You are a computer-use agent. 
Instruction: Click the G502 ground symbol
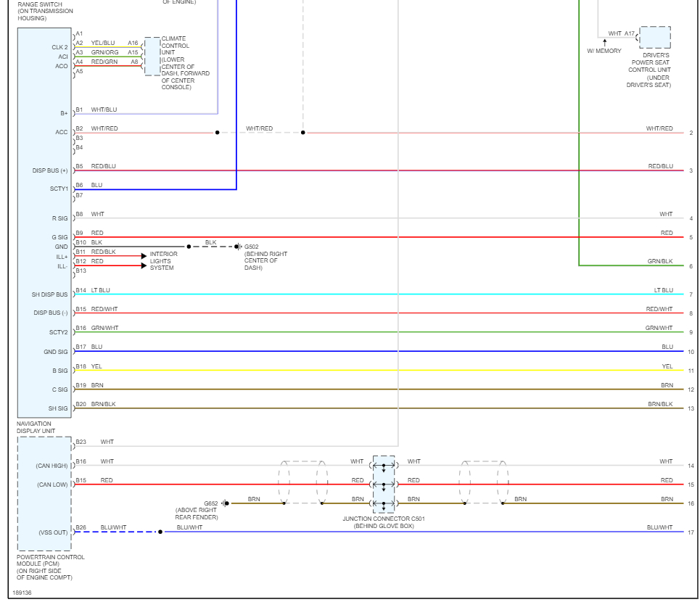(239, 247)
